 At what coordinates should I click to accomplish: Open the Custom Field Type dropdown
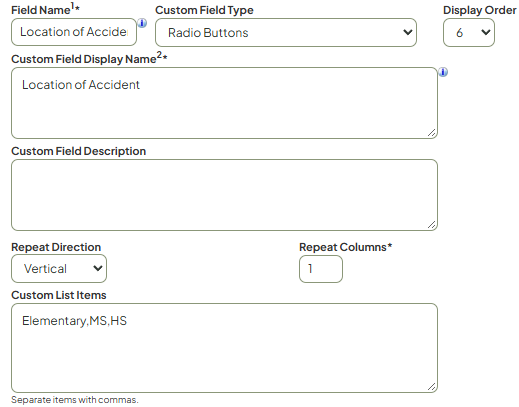point(286,32)
